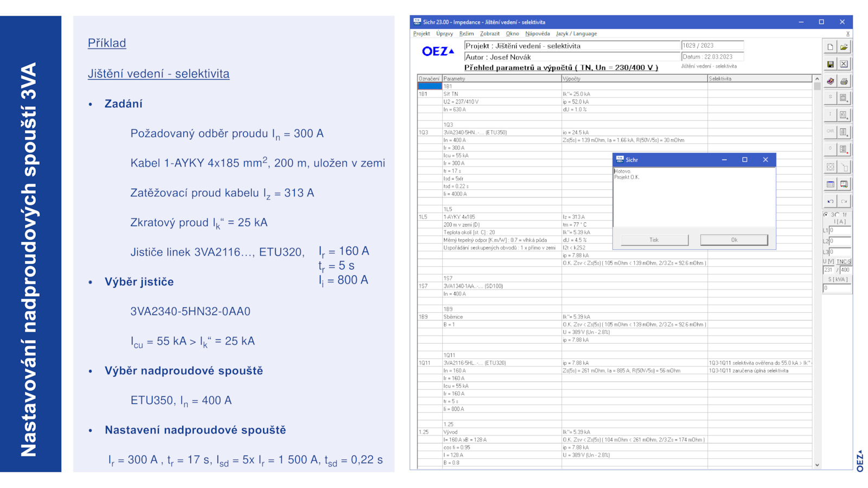Click the Autor Josef Novák field
Viewport: 868px width, 488px height.
point(572,57)
